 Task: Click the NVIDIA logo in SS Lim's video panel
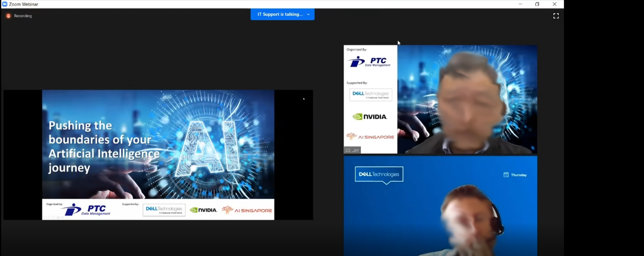click(370, 116)
